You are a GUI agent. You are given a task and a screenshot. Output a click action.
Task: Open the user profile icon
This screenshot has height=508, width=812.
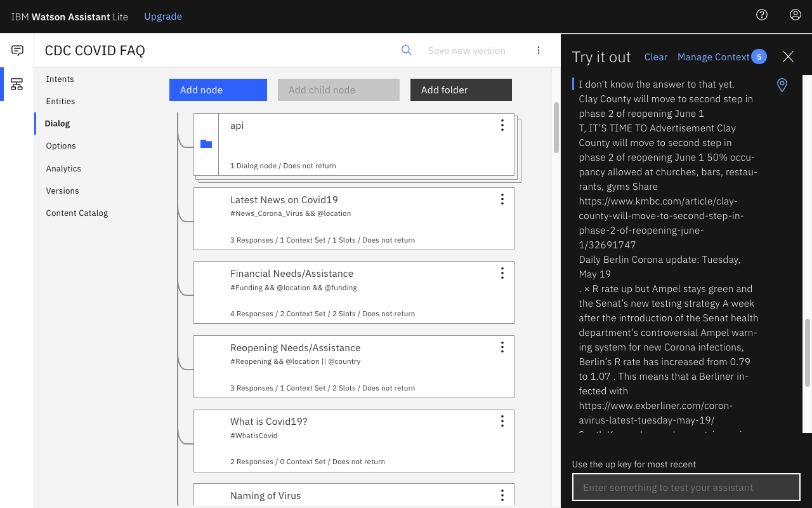[796, 15]
